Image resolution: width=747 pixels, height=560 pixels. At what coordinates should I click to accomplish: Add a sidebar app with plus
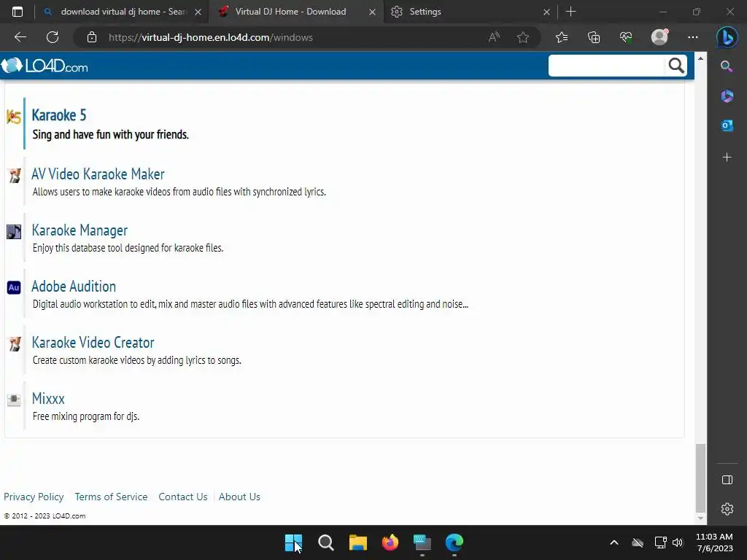coord(727,157)
